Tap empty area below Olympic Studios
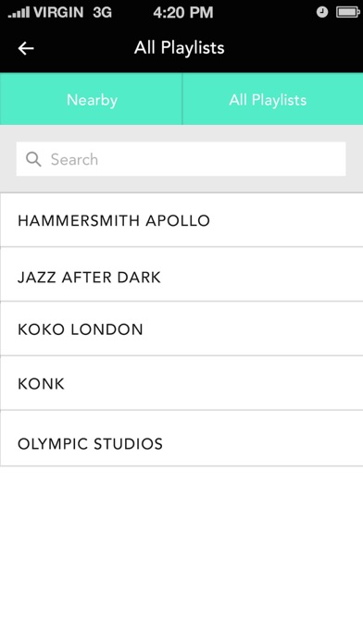Screen dimensions: 363x644 click(181, 554)
